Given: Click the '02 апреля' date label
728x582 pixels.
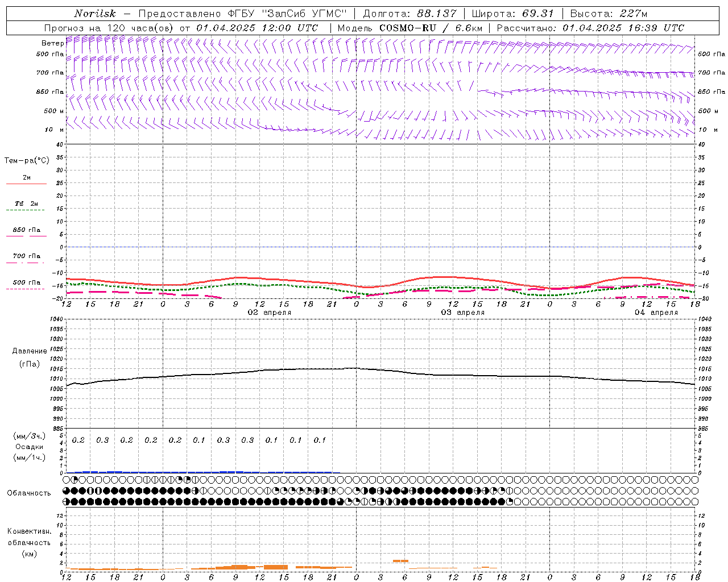Looking at the screenshot, I should 270,313.
